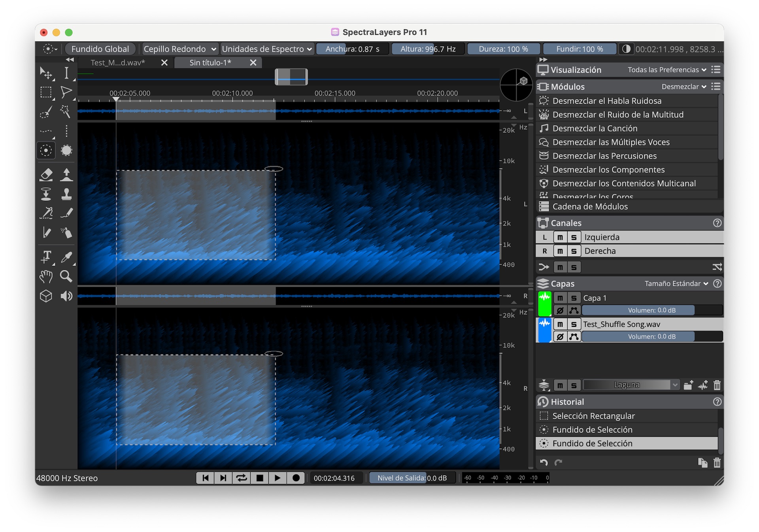Screen dimensions: 759x532
Task: Open the Tamaño Estándar dropdown
Action: coord(676,284)
